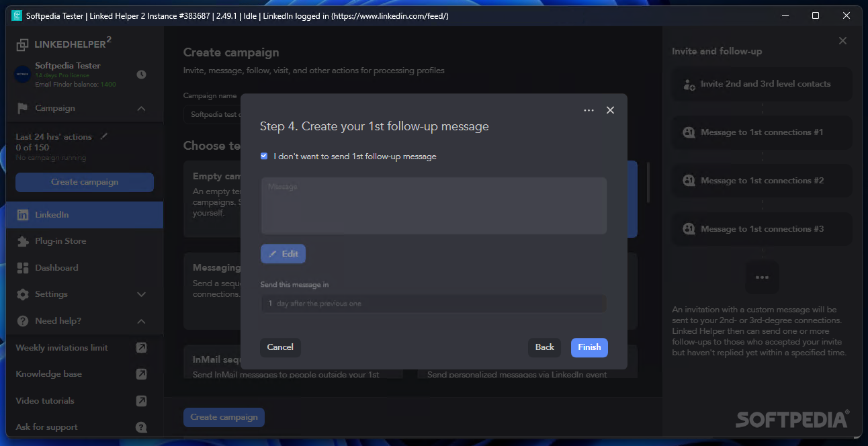868x446 pixels.
Task: Click the Dashboard grid icon
Action: (23, 267)
